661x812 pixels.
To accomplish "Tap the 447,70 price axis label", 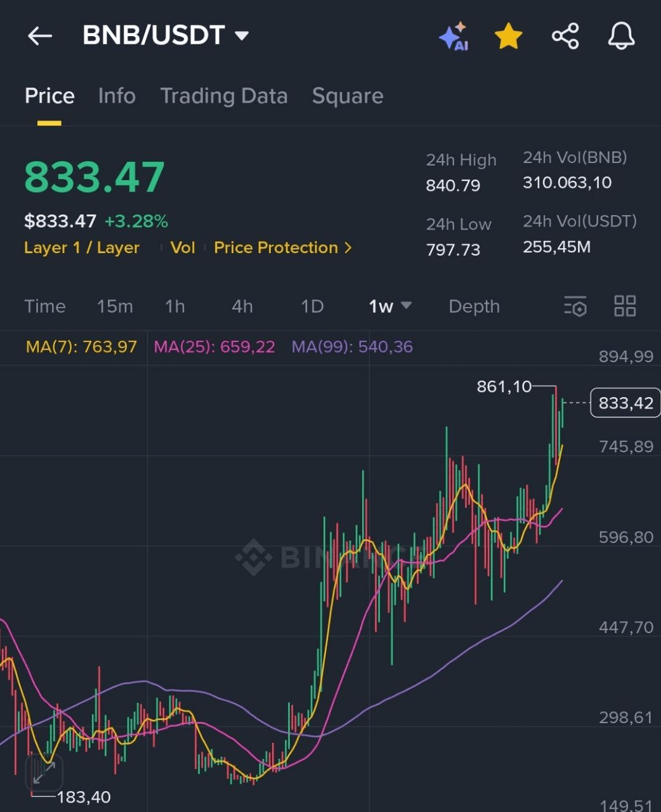I will 625,627.
